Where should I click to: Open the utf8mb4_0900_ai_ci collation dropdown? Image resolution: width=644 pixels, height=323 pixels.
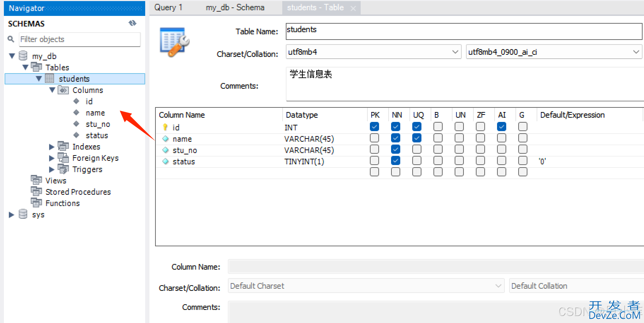pyautogui.click(x=636, y=52)
